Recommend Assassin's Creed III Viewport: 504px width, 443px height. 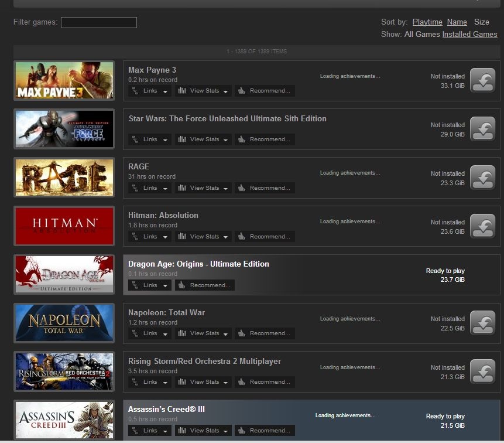pyautogui.click(x=265, y=431)
